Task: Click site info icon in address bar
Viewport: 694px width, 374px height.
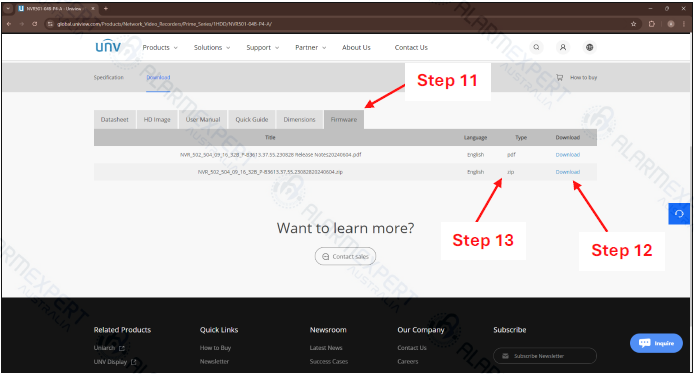Action: [x=50, y=24]
